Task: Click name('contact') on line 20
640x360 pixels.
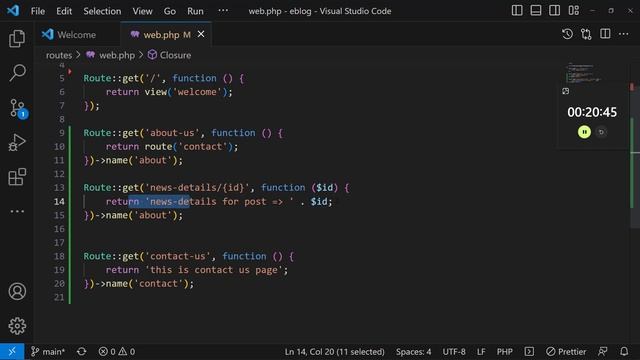Action: click(x=147, y=284)
